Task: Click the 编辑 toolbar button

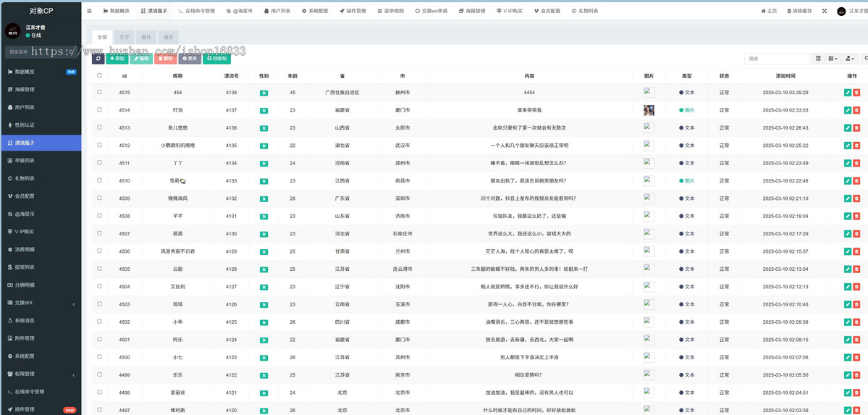Action: tap(141, 58)
